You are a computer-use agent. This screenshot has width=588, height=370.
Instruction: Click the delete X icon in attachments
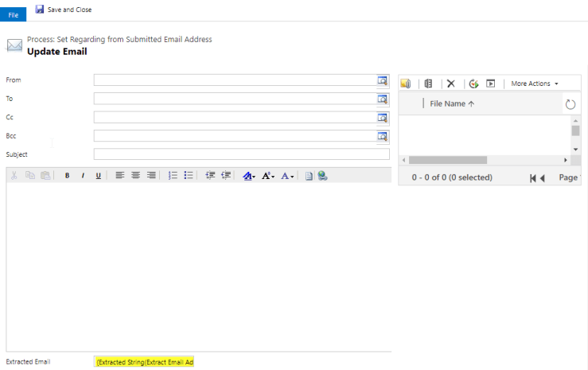point(451,84)
